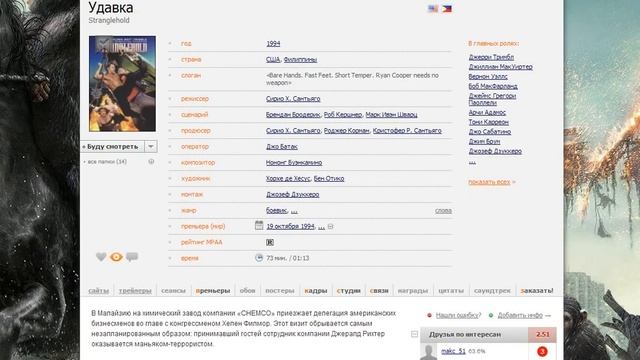Click the Stranglehold movie poster thumbnail

coord(122,84)
